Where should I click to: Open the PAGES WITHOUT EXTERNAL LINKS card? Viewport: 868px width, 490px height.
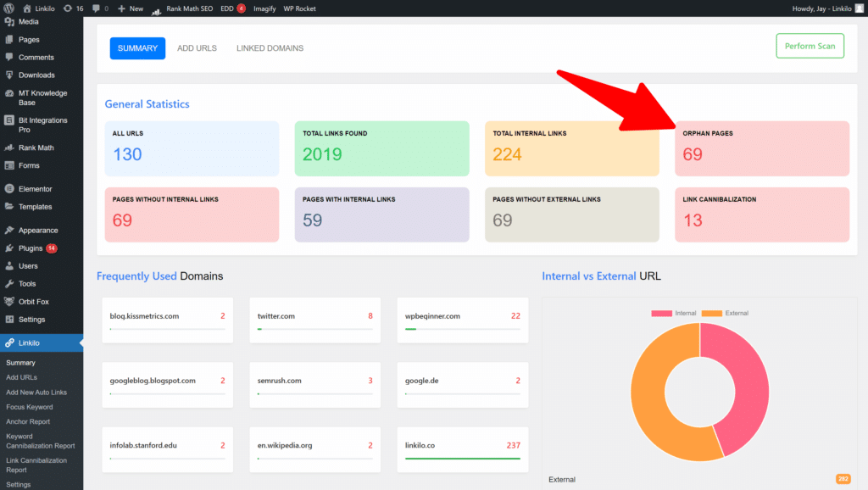(x=572, y=214)
